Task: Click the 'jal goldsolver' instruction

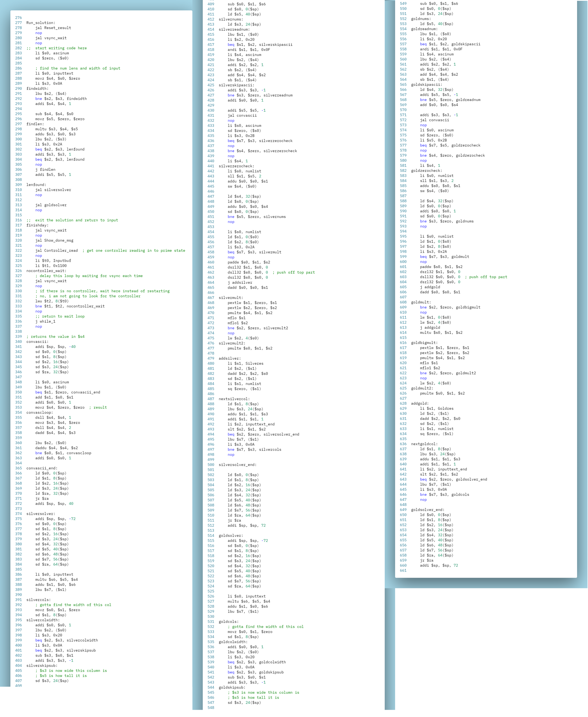Action: (x=51, y=205)
